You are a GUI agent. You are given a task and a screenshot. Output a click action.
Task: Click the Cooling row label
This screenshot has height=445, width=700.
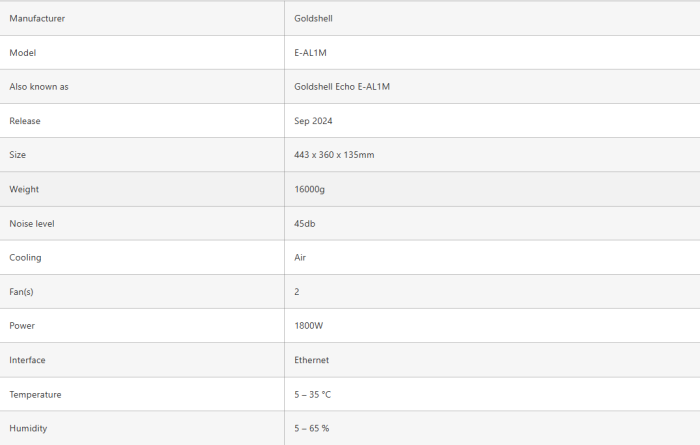coord(25,257)
